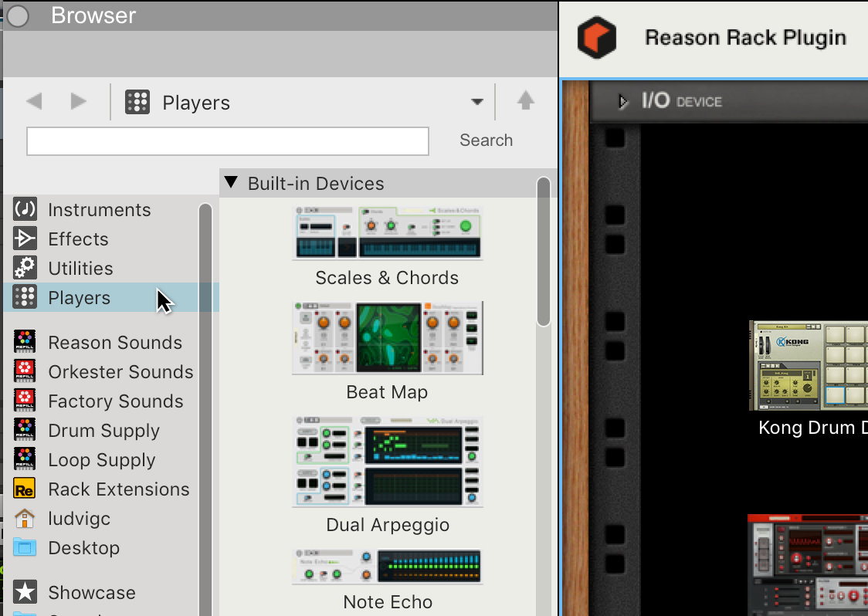The width and height of the screenshot is (868, 616).
Task: Click the Note Echo label
Action: [x=388, y=601]
